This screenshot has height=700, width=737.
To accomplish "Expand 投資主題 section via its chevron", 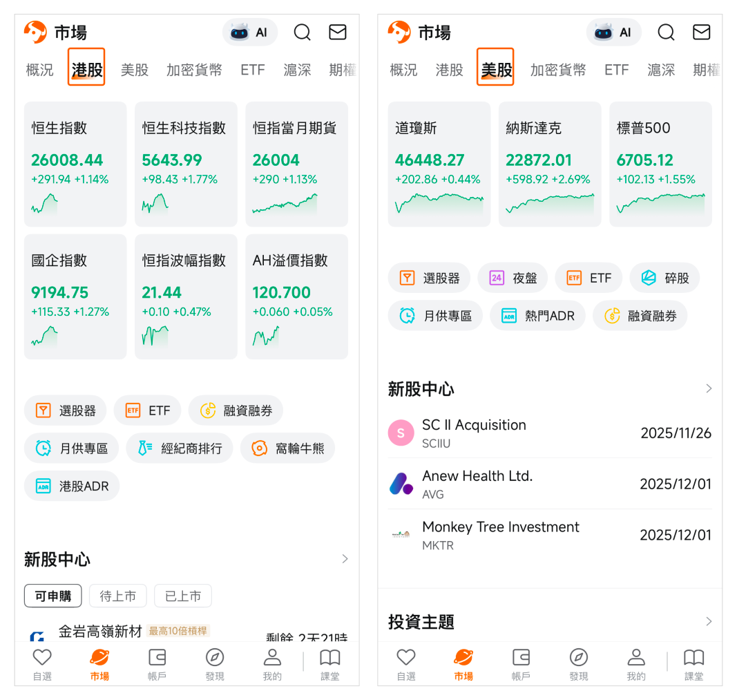I will [x=709, y=621].
